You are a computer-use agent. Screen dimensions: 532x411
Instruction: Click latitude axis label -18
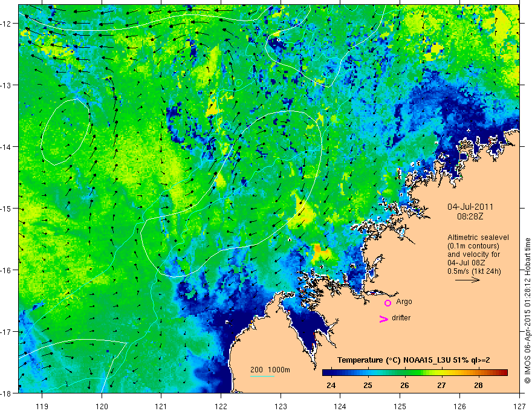coord(7,393)
